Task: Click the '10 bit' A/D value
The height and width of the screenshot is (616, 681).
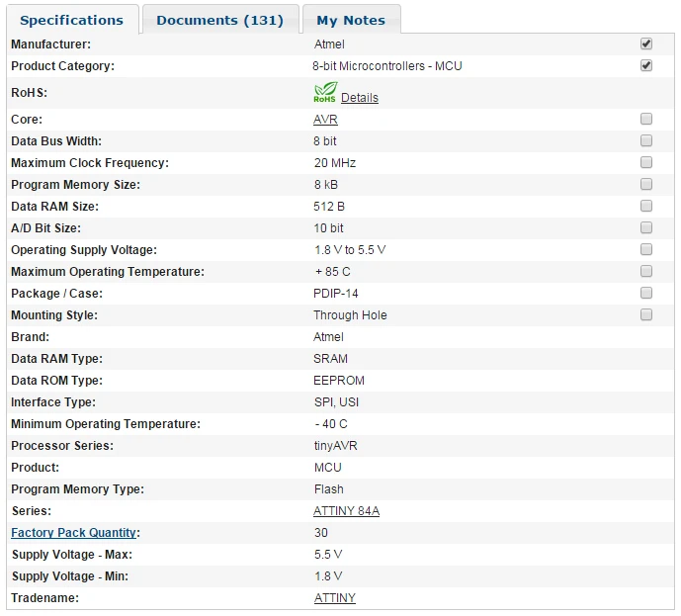Action: click(328, 228)
